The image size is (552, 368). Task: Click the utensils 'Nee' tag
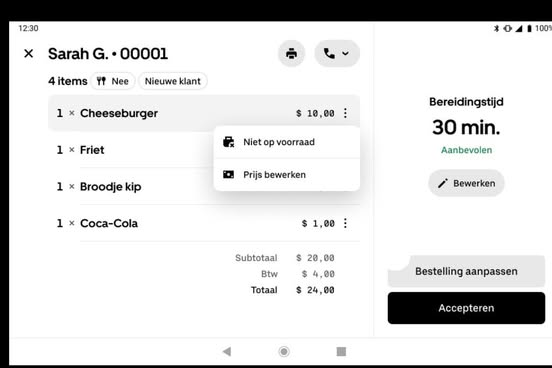click(113, 81)
